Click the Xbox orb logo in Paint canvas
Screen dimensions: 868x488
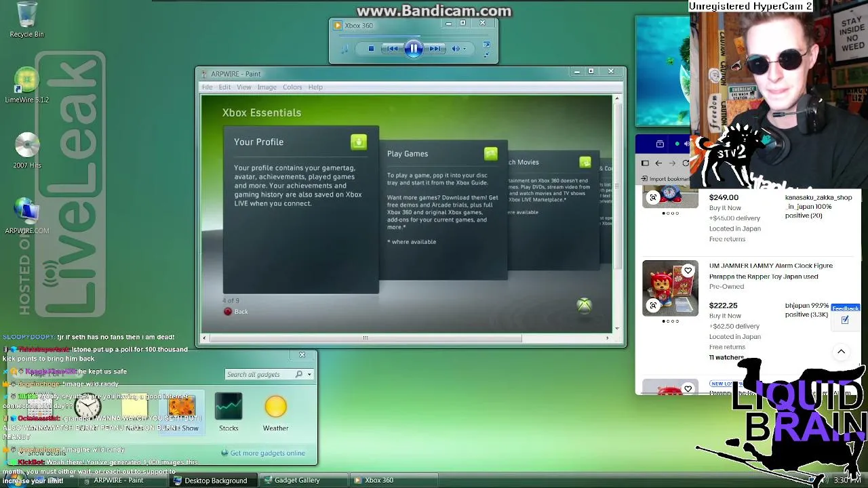tap(584, 306)
